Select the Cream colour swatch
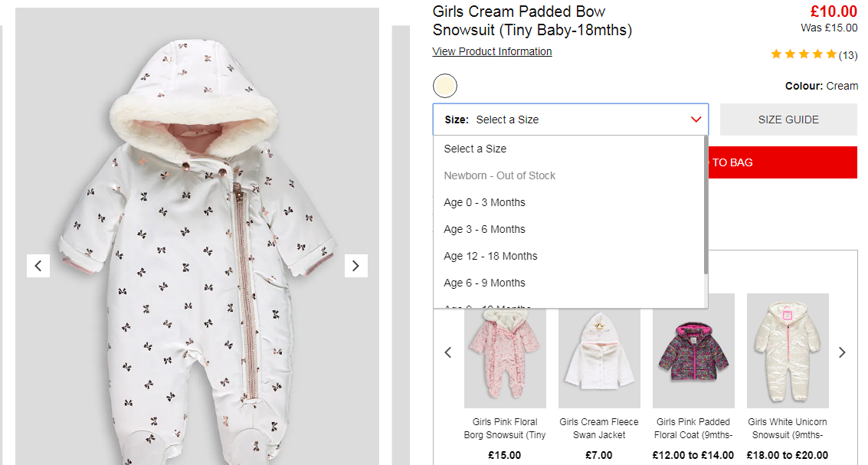Image resolution: width=868 pixels, height=465 pixels. point(445,86)
